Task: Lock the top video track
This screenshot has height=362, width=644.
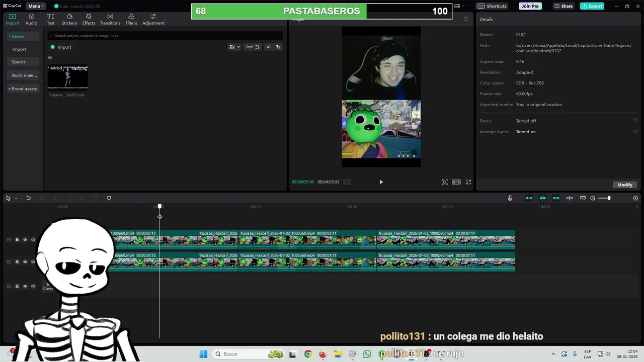Action: 17,240
